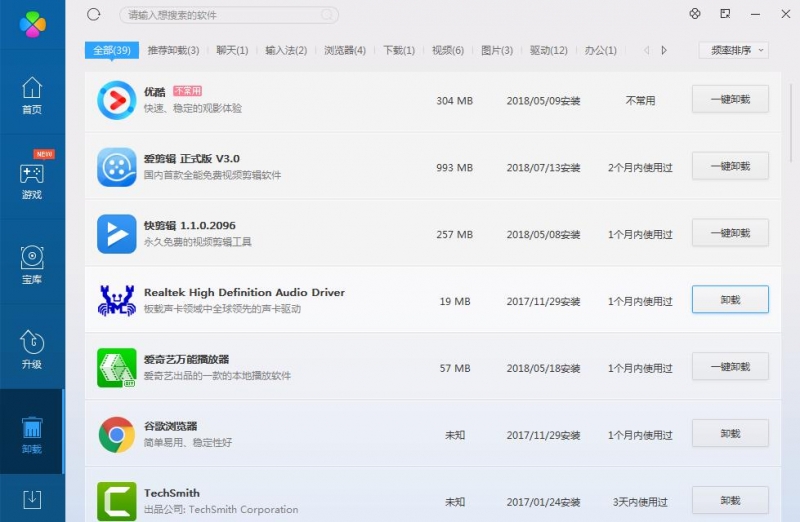Click 一键卸载 for 爱剪辑
This screenshot has width=800, height=522.
(730, 166)
